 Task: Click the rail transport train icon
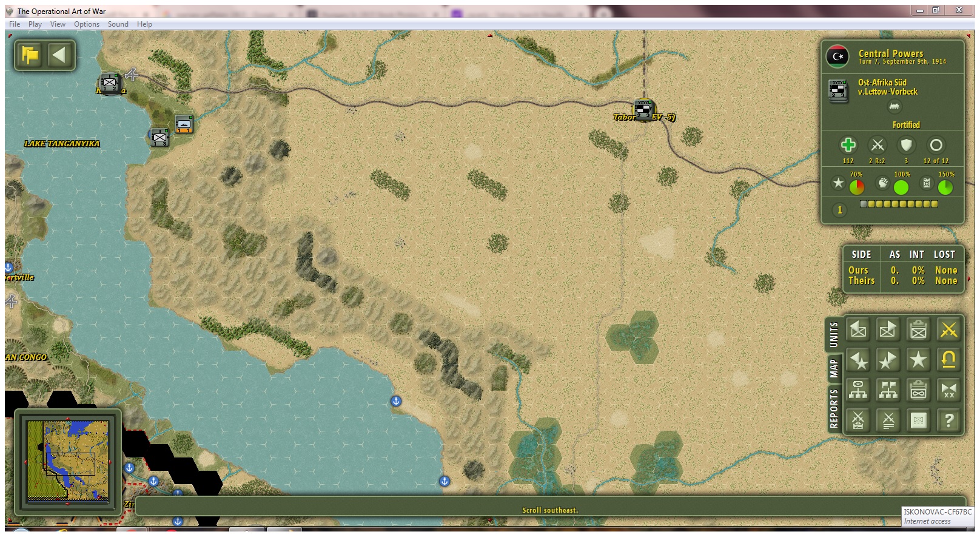pyautogui.click(x=894, y=107)
